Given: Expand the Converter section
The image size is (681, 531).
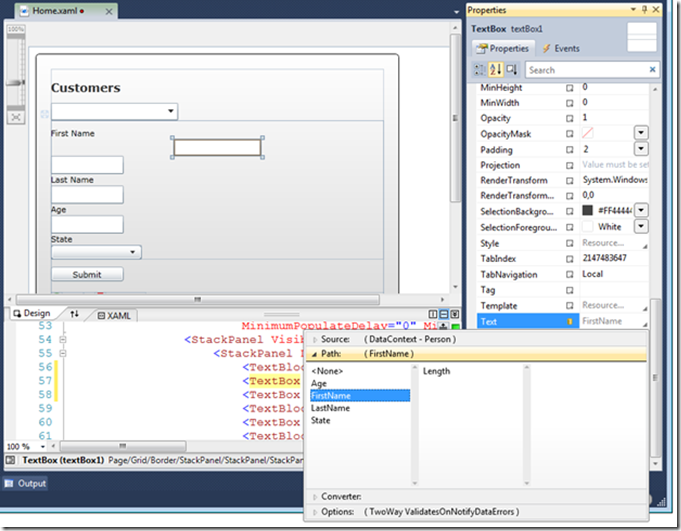Looking at the screenshot, I should [315, 497].
